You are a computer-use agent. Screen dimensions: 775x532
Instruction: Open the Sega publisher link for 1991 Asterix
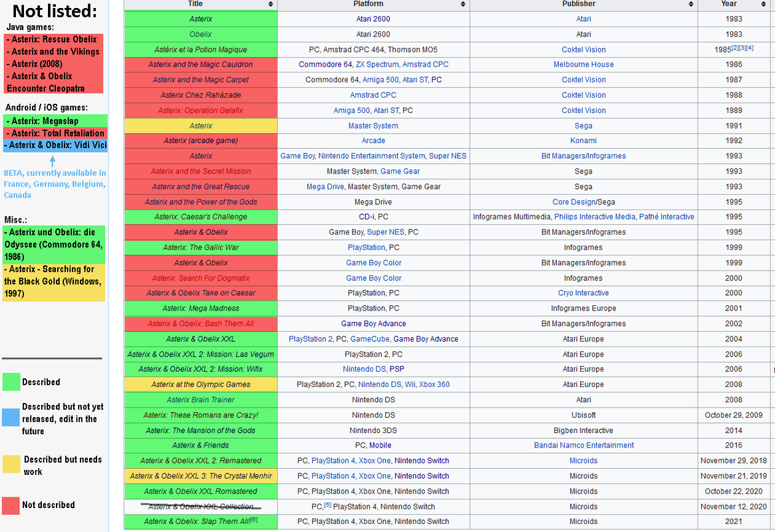click(583, 126)
